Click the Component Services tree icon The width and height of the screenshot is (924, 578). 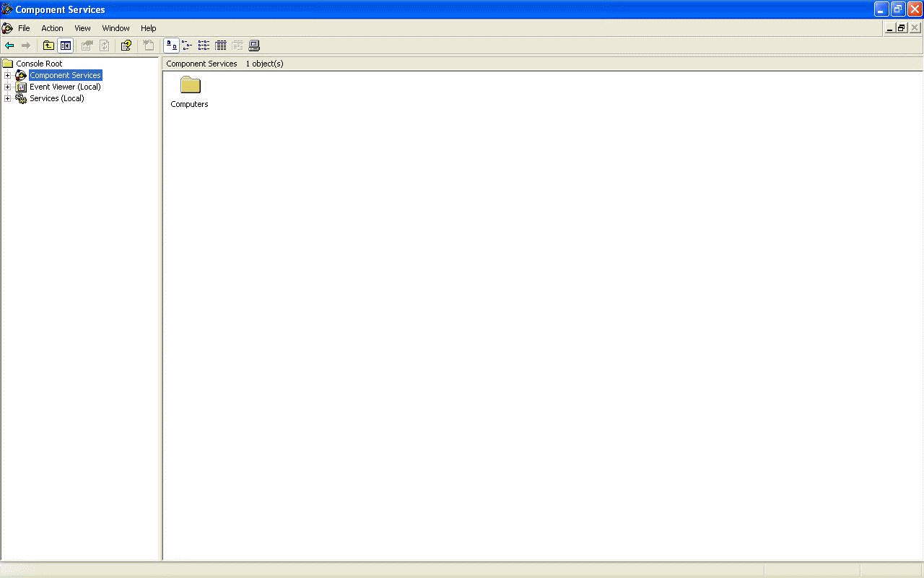(21, 75)
